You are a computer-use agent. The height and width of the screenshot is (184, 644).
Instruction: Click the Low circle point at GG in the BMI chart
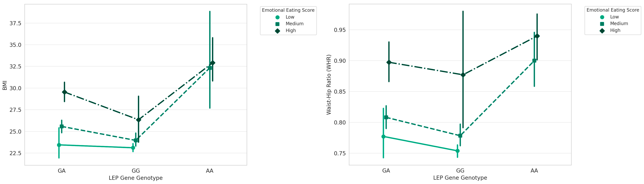[x=133, y=148]
